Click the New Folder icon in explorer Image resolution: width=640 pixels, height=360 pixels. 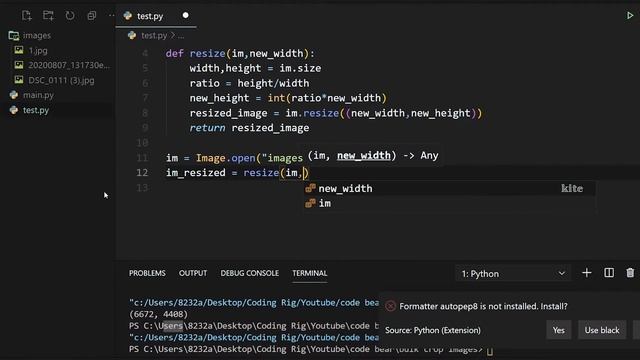(x=48, y=16)
